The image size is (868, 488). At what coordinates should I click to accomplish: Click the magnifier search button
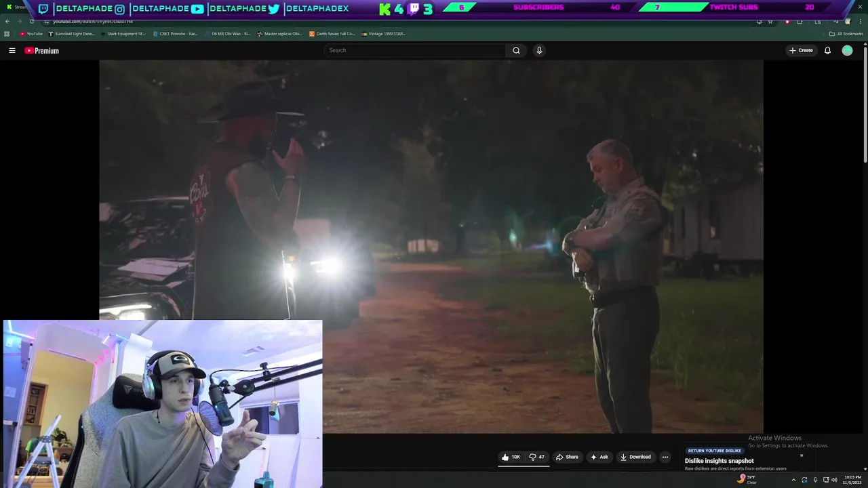(x=516, y=50)
